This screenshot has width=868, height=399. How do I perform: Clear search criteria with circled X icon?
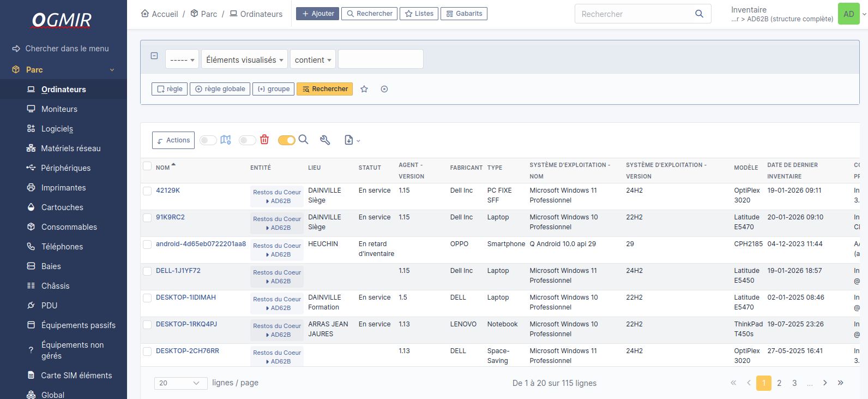384,89
